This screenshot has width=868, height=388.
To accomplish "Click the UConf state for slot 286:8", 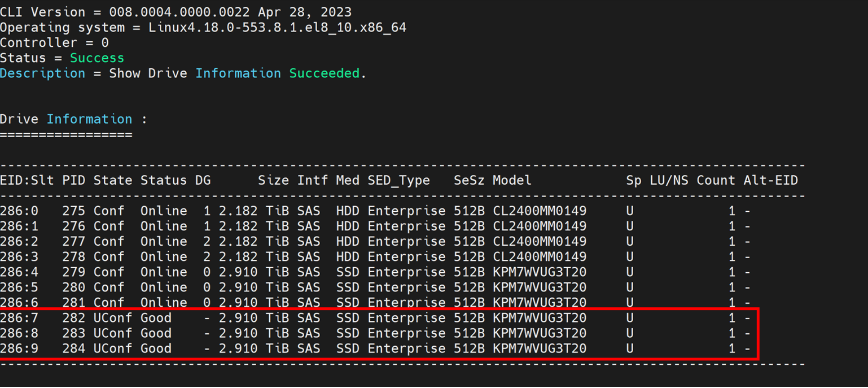I will pyautogui.click(x=112, y=333).
